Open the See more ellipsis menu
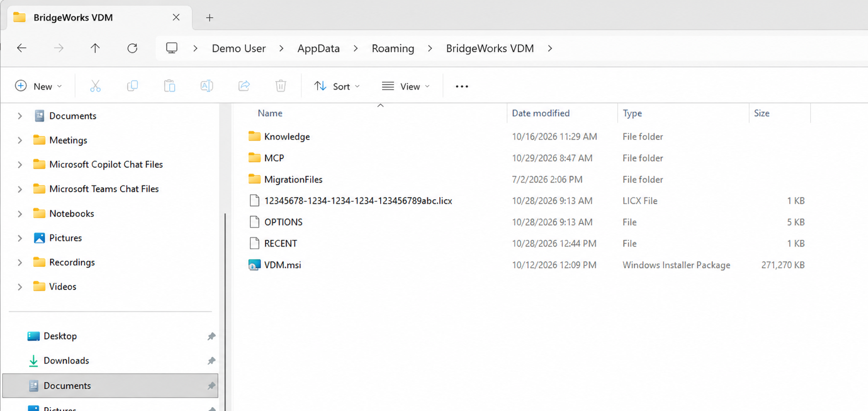Image resolution: width=868 pixels, height=411 pixels. pos(462,87)
